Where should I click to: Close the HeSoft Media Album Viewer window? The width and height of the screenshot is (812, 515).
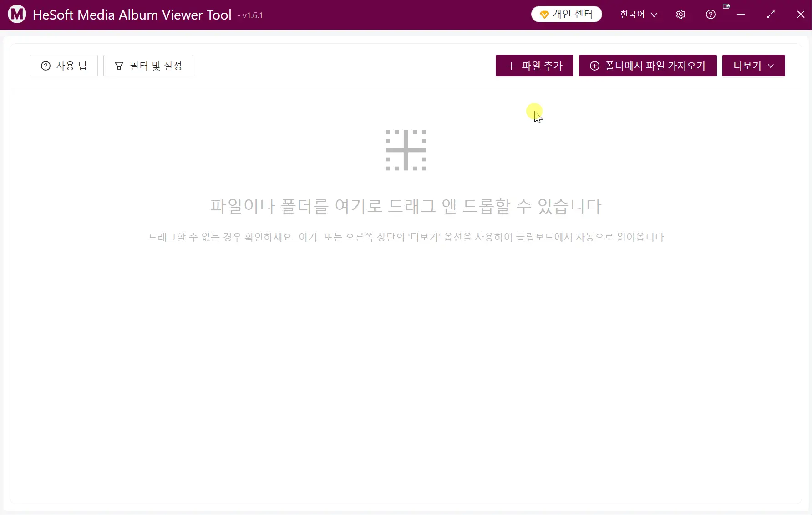pyautogui.click(x=801, y=15)
